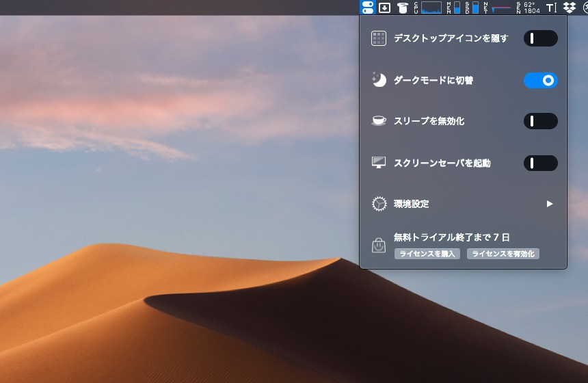The image size is (588, 383).
Task: Click the One Switch menu bar icon
Action: (x=368, y=7)
